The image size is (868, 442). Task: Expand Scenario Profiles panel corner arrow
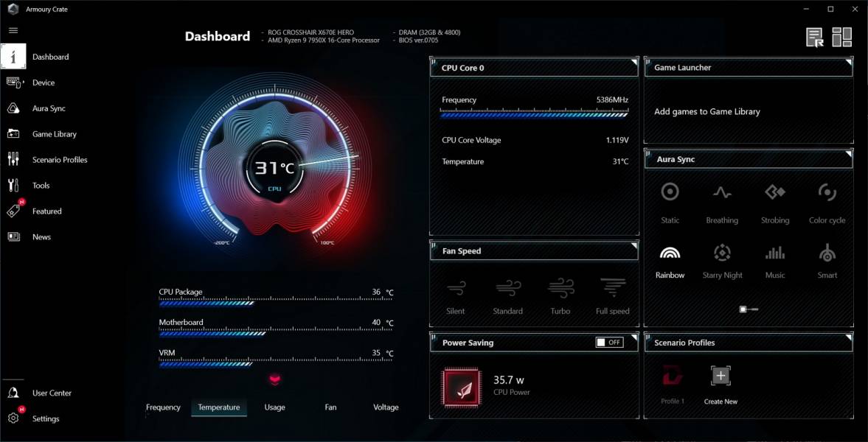click(849, 337)
